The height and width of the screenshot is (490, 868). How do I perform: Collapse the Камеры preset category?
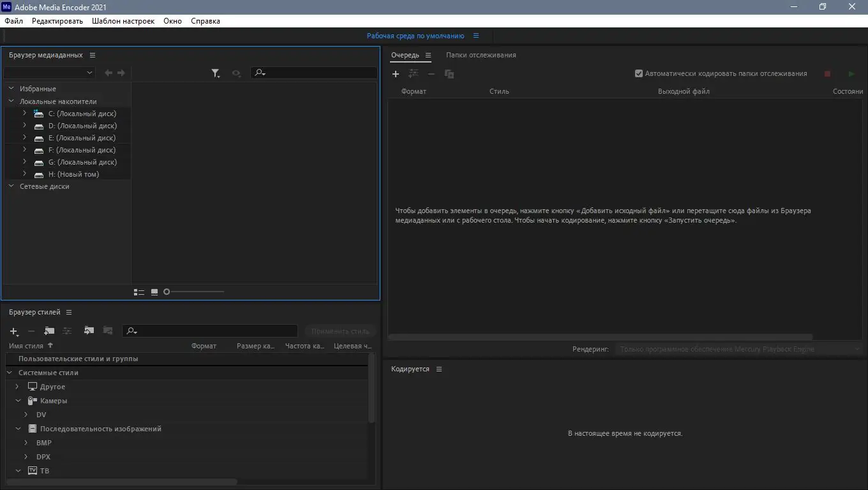[x=17, y=401]
